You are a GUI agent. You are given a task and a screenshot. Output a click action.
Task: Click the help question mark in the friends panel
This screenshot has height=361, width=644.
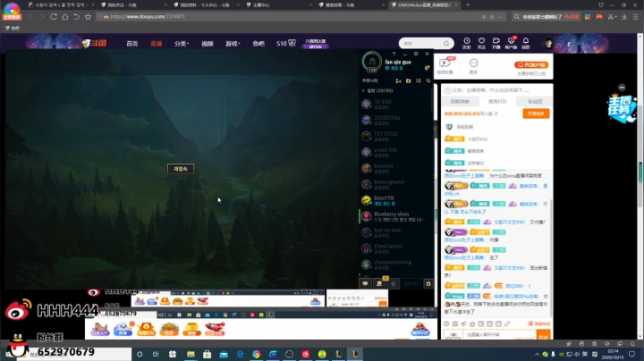(x=394, y=54)
